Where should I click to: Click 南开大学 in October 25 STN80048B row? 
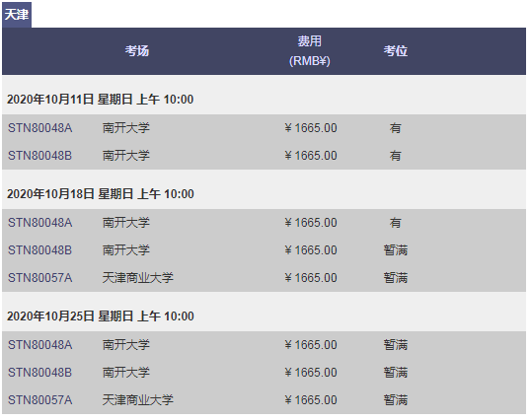[x=126, y=373]
